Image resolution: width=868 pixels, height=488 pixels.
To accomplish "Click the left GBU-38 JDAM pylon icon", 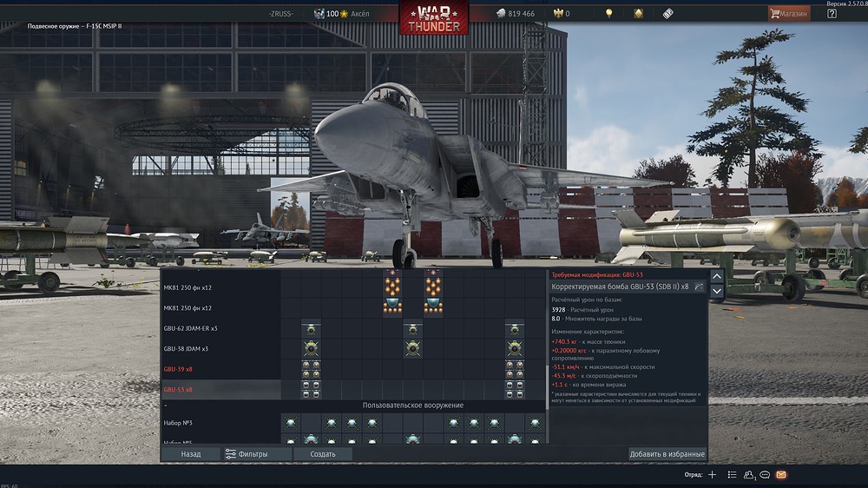I will 311,349.
